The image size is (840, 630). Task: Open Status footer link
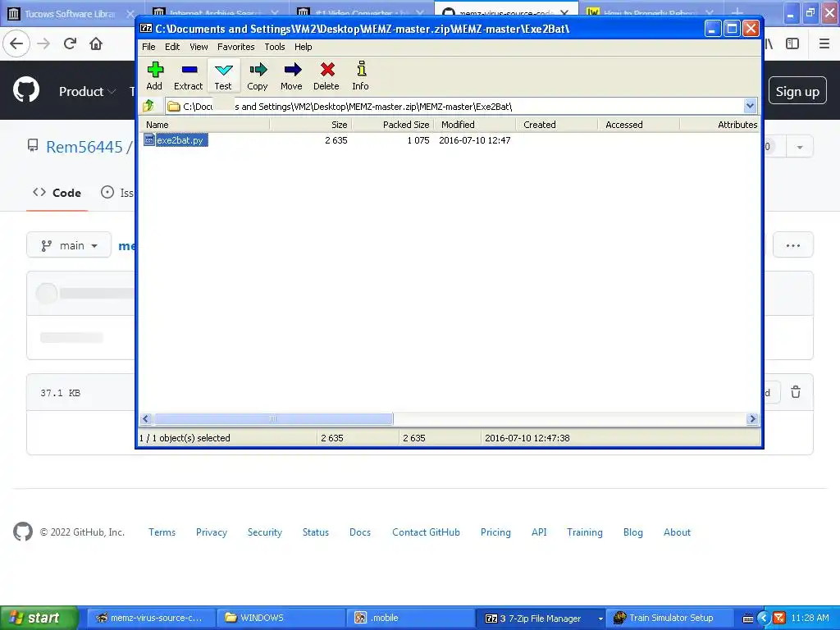pos(316,532)
